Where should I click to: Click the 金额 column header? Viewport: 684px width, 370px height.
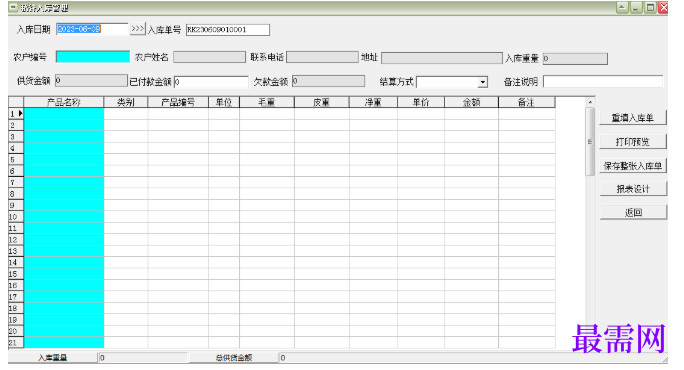[471, 102]
